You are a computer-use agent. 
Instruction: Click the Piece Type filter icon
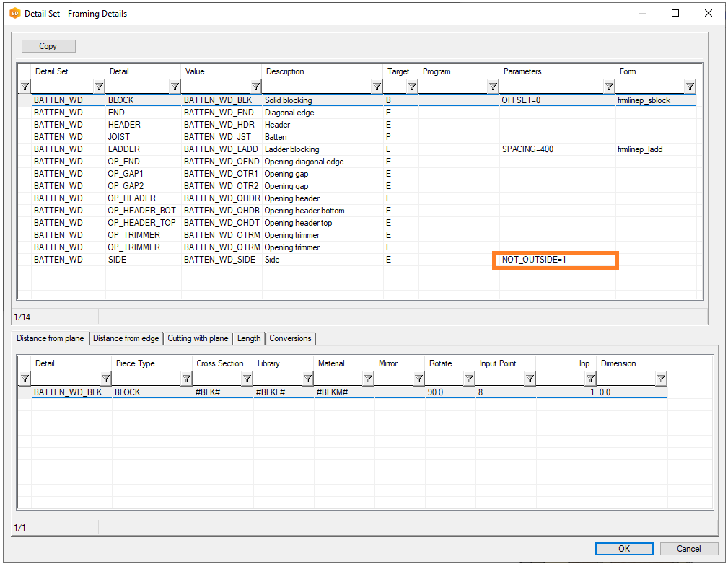point(186,379)
